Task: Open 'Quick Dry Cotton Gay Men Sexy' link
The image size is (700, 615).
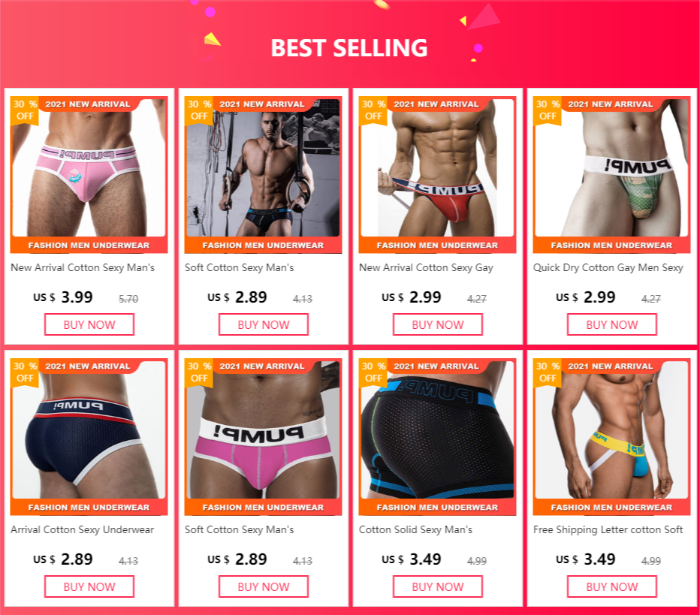Action: 608,267
